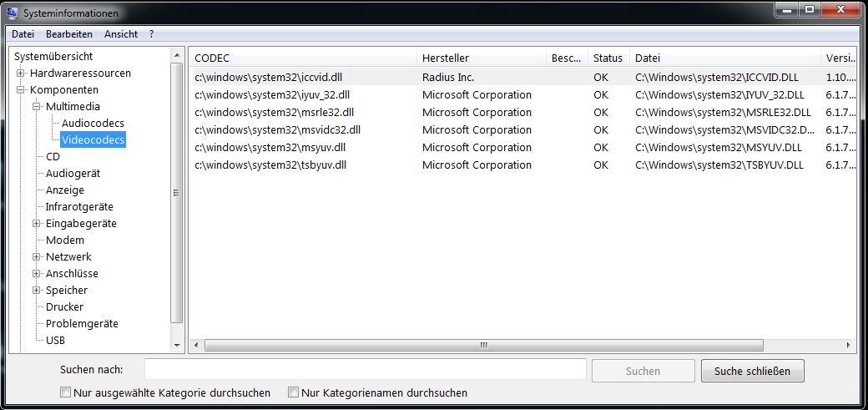
Task: Click the tree scrollbar up arrow
Action: point(176,56)
